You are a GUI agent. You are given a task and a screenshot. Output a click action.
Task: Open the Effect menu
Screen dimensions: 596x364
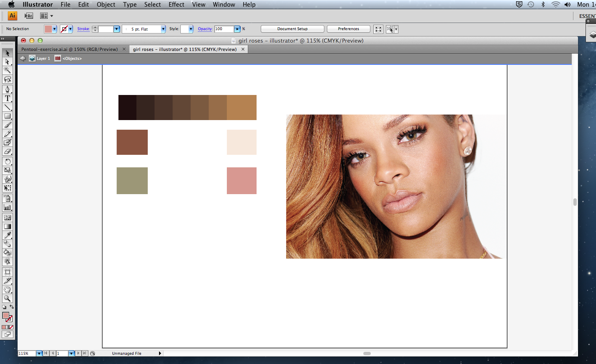tap(176, 5)
